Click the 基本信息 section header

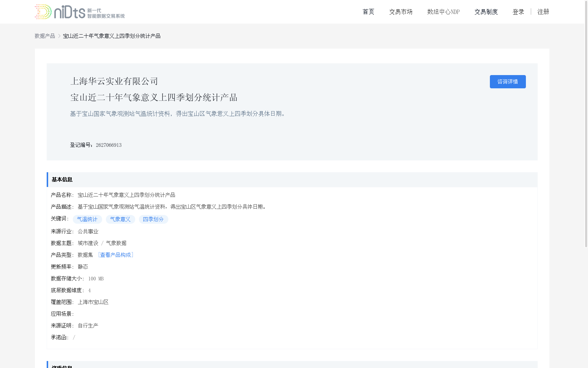(292, 180)
